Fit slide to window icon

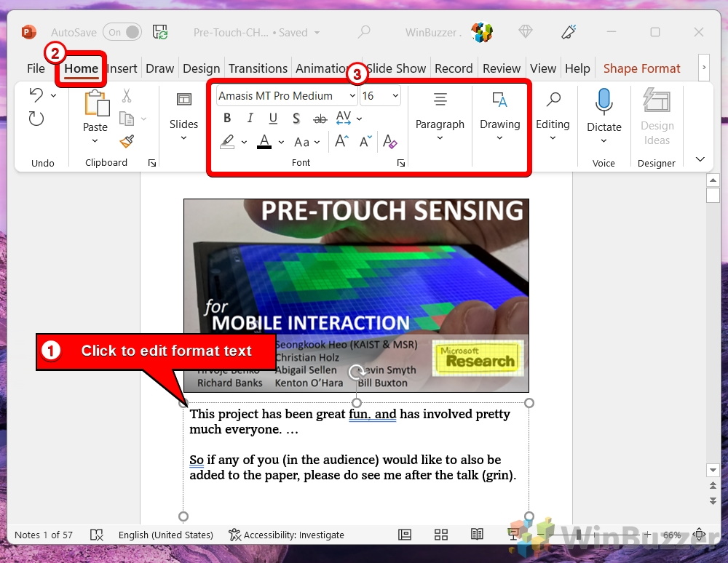coord(699,534)
